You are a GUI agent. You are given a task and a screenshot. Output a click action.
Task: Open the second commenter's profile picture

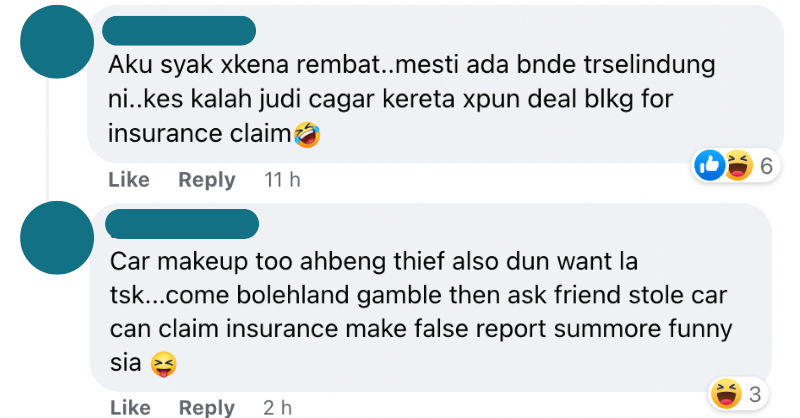tap(57, 238)
